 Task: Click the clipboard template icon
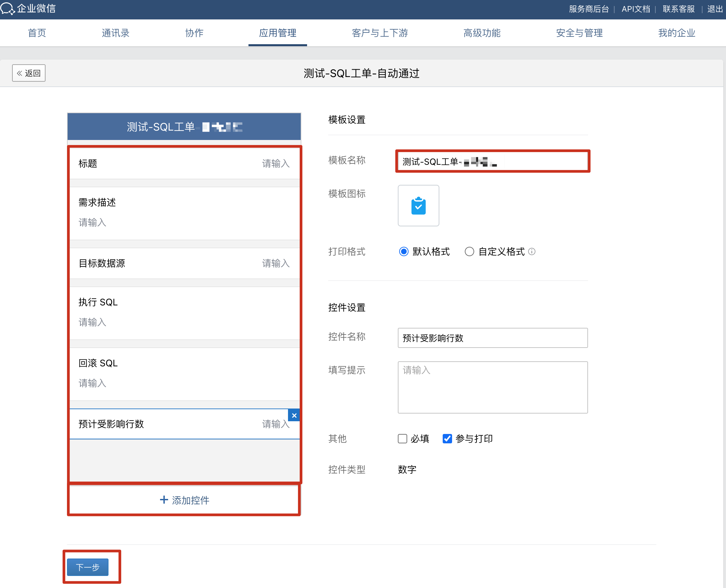pyautogui.click(x=418, y=206)
